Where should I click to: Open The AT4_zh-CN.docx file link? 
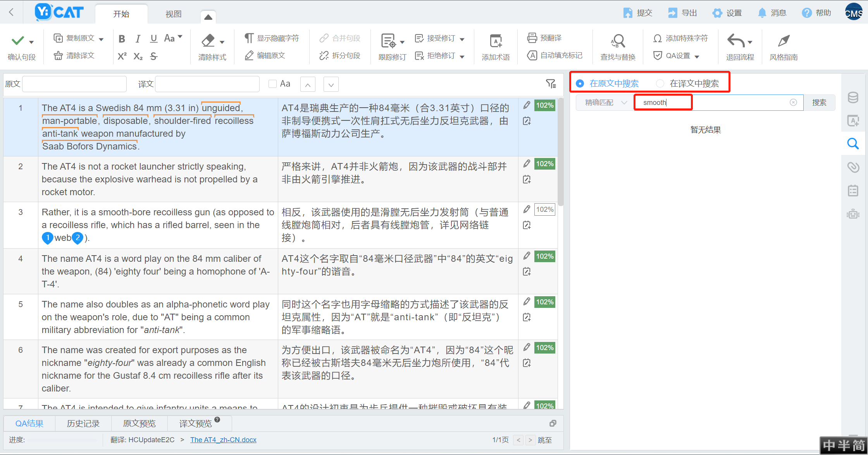[223, 440]
